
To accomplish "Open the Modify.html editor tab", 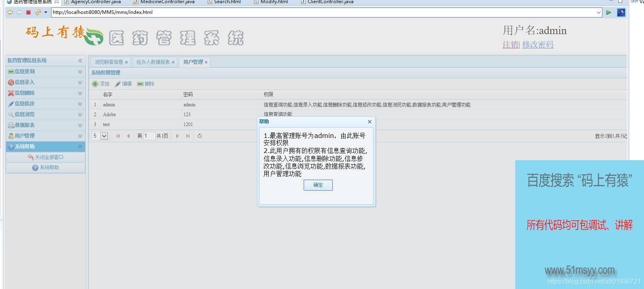I will coord(271,2).
